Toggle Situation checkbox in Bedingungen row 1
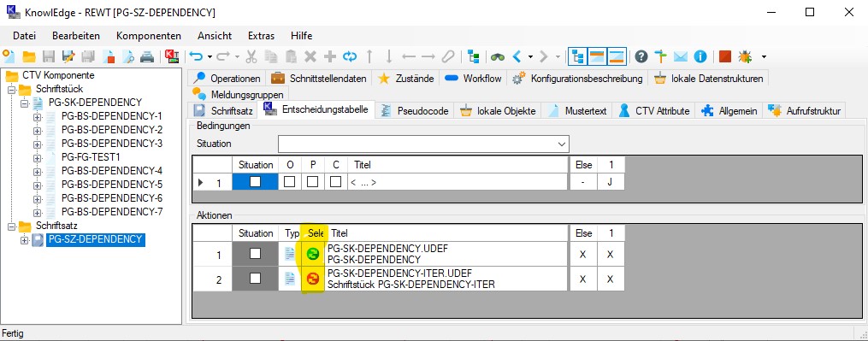Screen dimensions: 868x341 tap(255, 181)
